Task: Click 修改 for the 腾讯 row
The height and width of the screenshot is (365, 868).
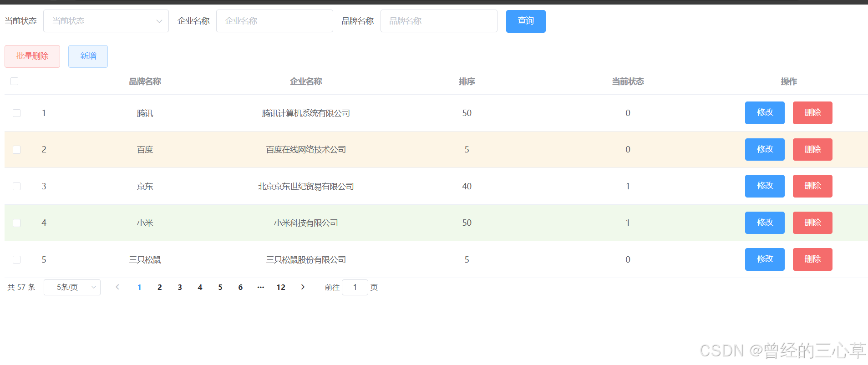Action: coord(765,112)
